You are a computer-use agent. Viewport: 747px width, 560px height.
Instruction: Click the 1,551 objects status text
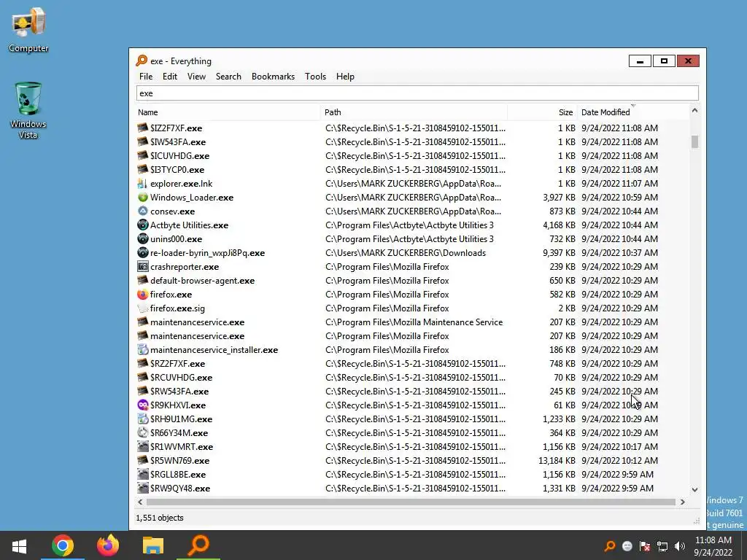click(160, 518)
